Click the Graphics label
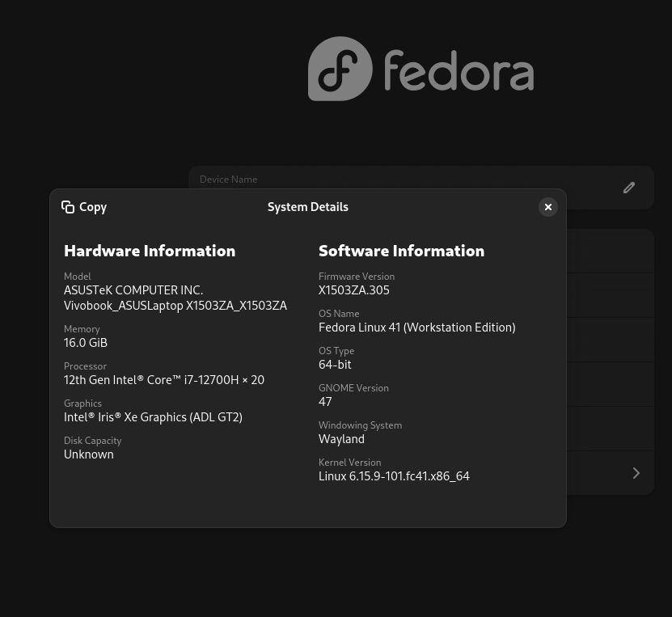The width and height of the screenshot is (672, 617). [x=82, y=404]
